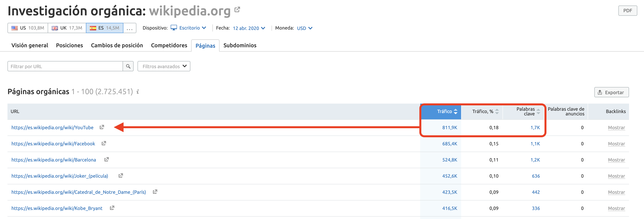Sort by Tráfico column arrows
This screenshot has width=644, height=219.
[x=455, y=111]
